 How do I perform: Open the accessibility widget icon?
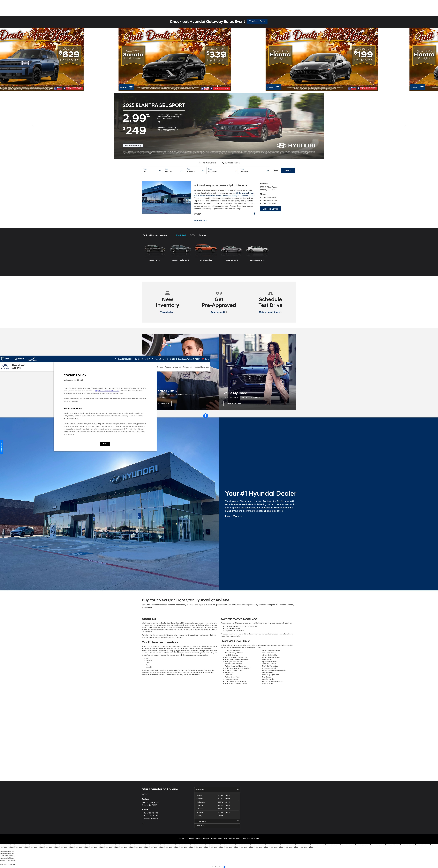[x=206, y=416]
